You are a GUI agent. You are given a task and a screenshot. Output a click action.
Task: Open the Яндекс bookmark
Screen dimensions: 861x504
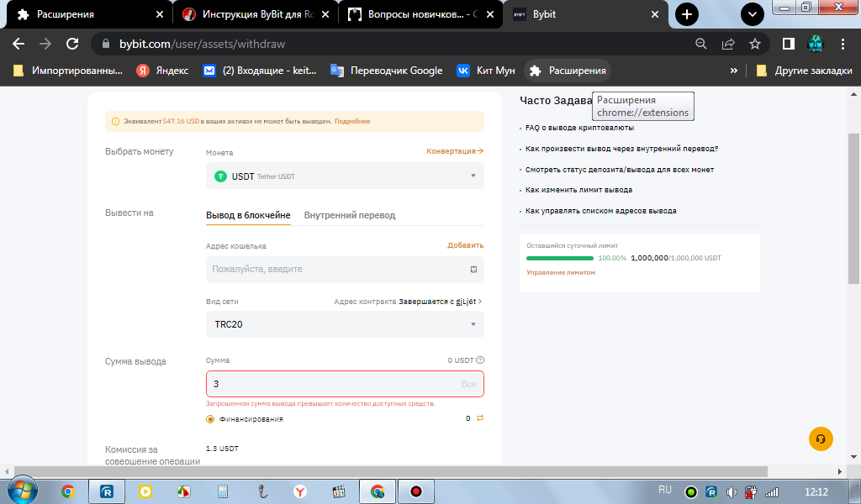coord(162,71)
